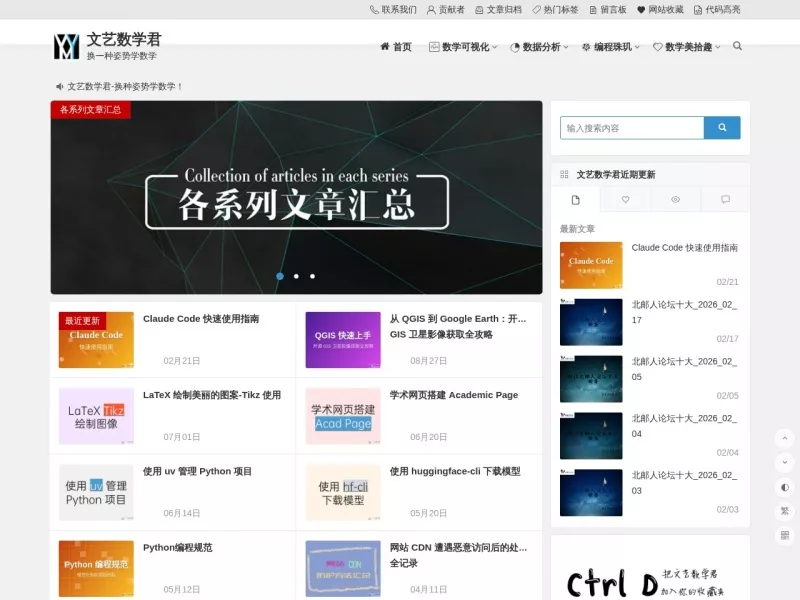
Task: Open the 代码高亮 link
Action: click(x=717, y=10)
